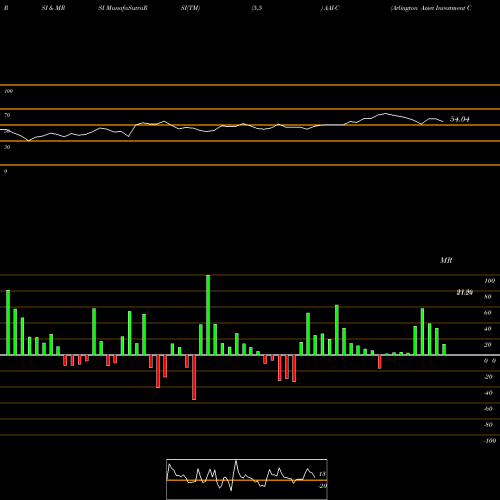Click the MR axis label 60
Image resolution: width=500 pixels, height=500 pixels.
pos(488,313)
